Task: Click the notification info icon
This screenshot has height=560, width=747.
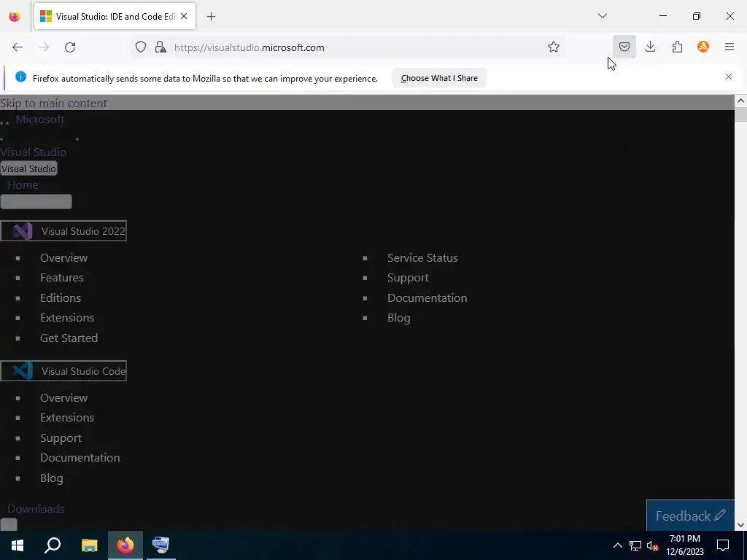Action: click(20, 77)
